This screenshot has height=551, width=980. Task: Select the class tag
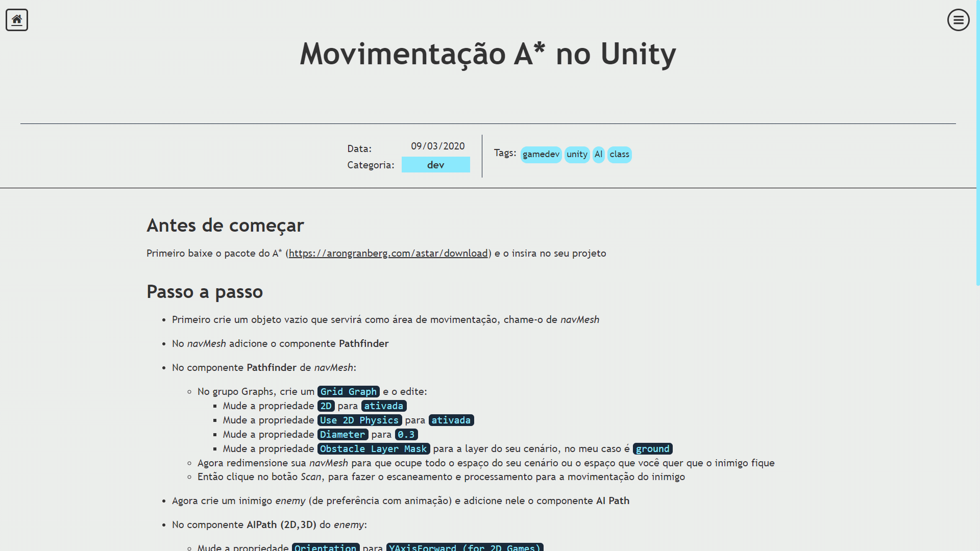[x=619, y=154]
